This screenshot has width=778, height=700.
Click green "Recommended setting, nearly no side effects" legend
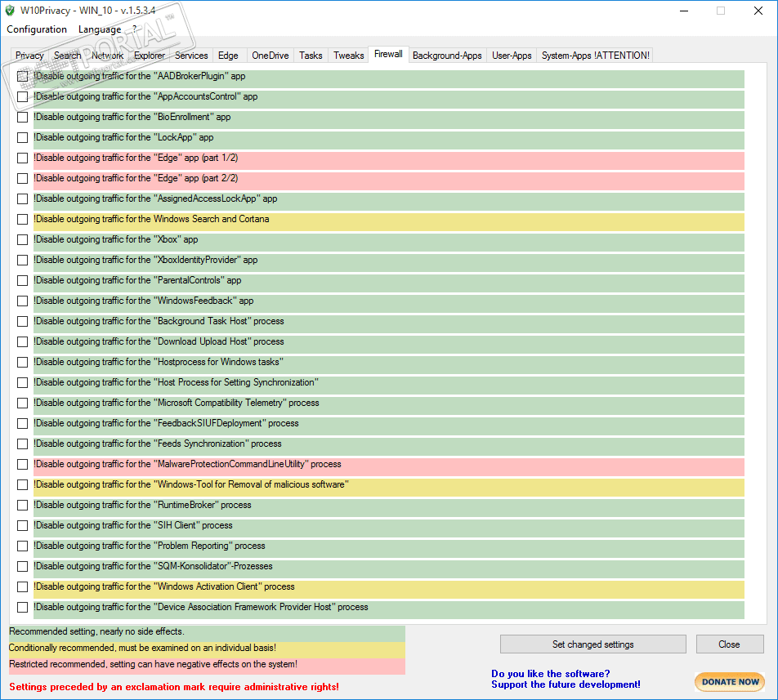(207, 634)
